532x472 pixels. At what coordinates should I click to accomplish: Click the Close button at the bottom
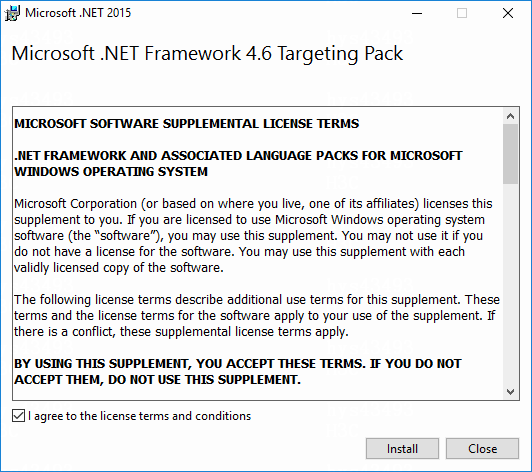pos(482,449)
